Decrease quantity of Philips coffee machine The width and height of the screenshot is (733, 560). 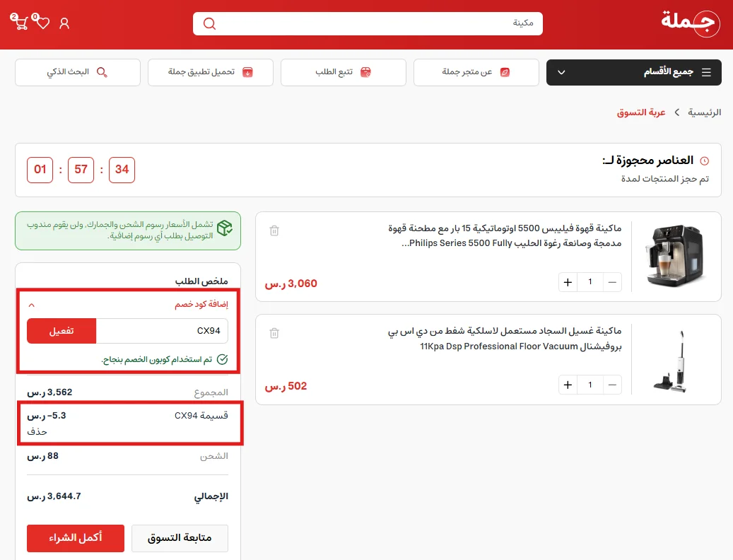(x=612, y=282)
